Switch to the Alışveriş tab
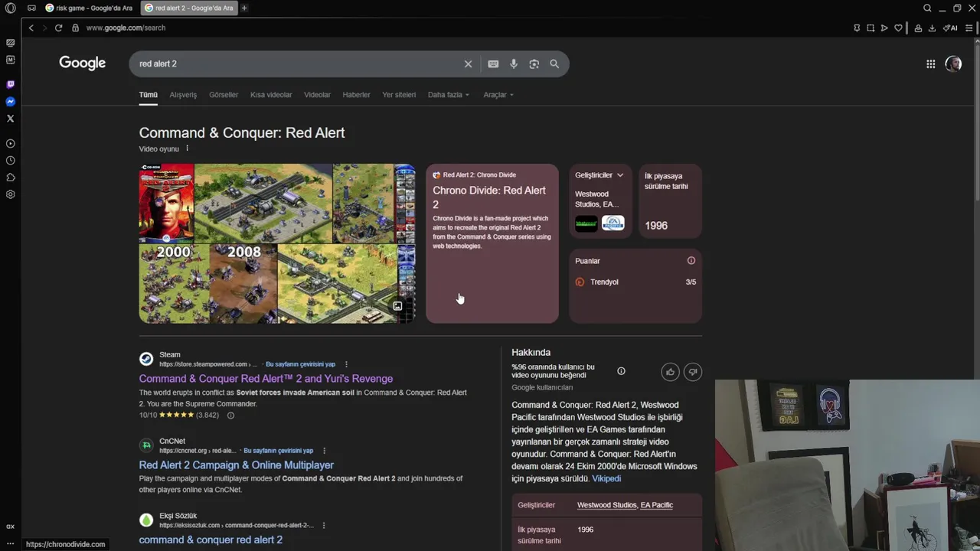 [x=183, y=95]
